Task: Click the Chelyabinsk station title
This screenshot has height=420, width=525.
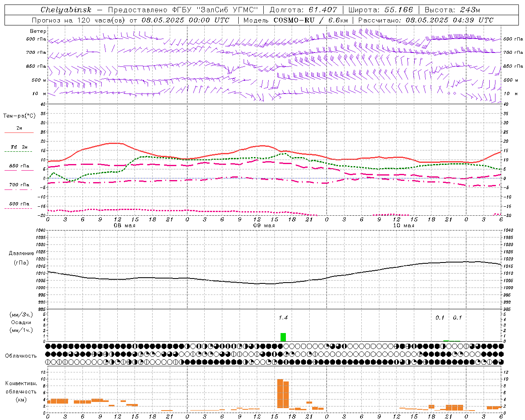Action: [x=66, y=10]
